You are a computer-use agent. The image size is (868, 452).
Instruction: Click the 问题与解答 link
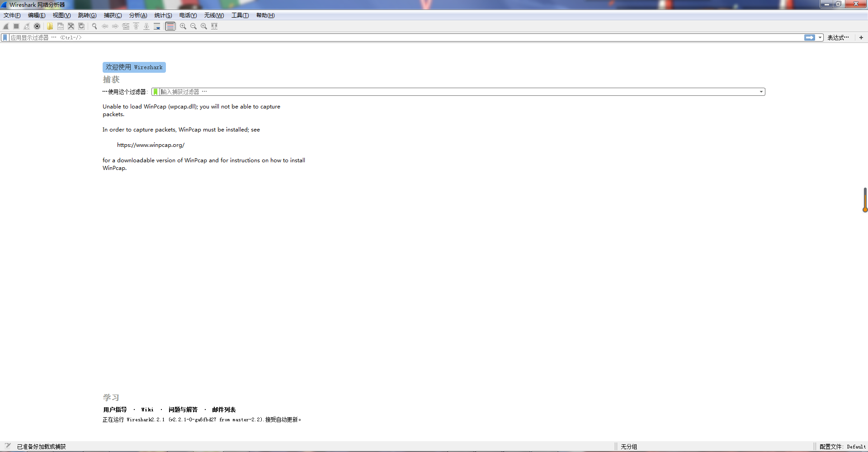[x=183, y=410]
